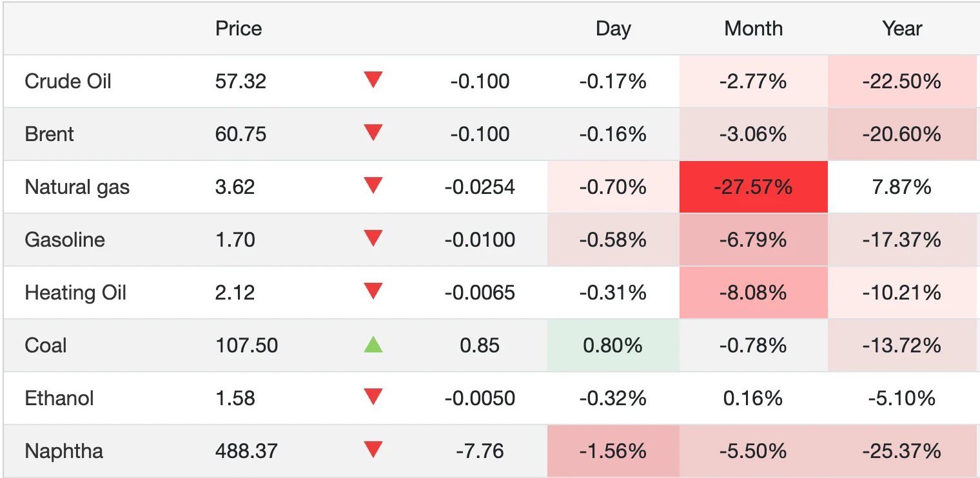Click the bright red -27.57% Month cell
The height and width of the screenshot is (478, 980).
pyautogui.click(x=753, y=187)
